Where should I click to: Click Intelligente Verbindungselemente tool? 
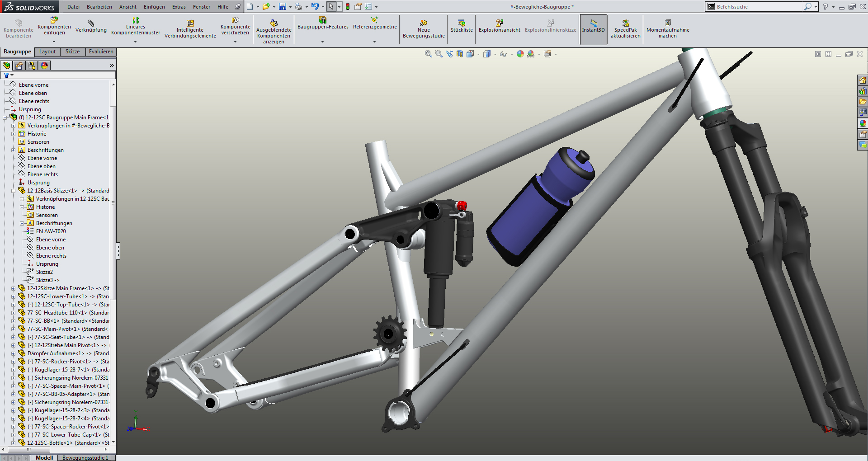tap(190, 30)
